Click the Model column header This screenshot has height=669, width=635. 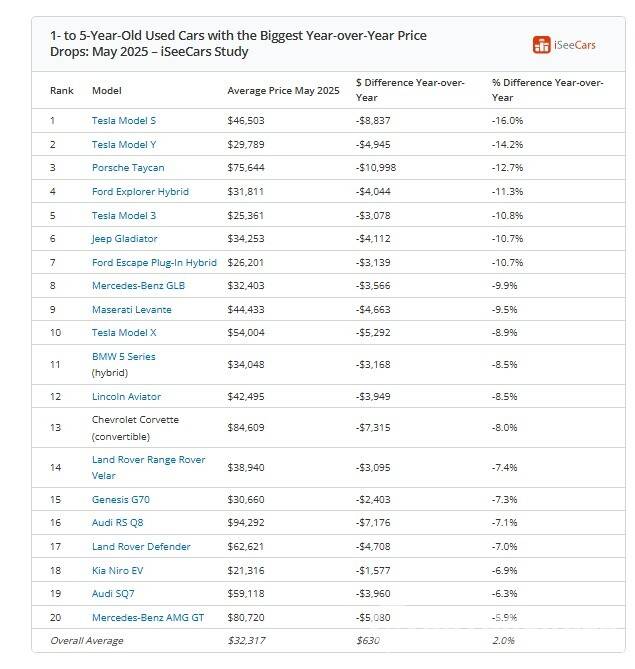107,91
